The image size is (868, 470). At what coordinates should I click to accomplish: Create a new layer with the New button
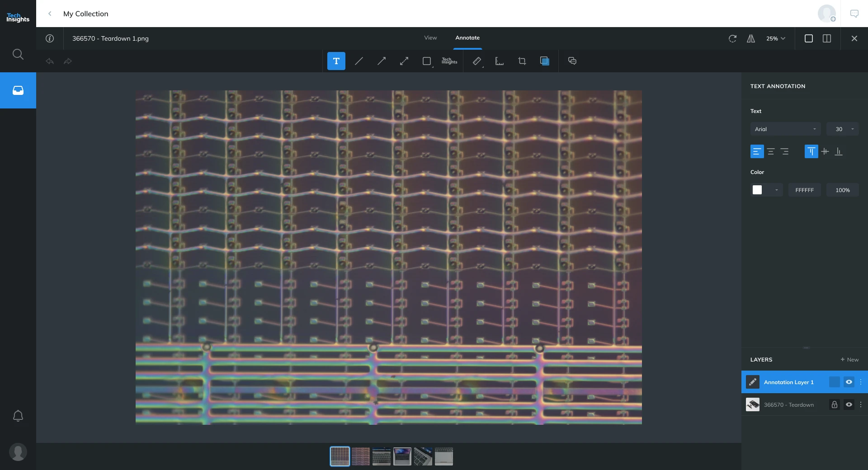pos(849,359)
